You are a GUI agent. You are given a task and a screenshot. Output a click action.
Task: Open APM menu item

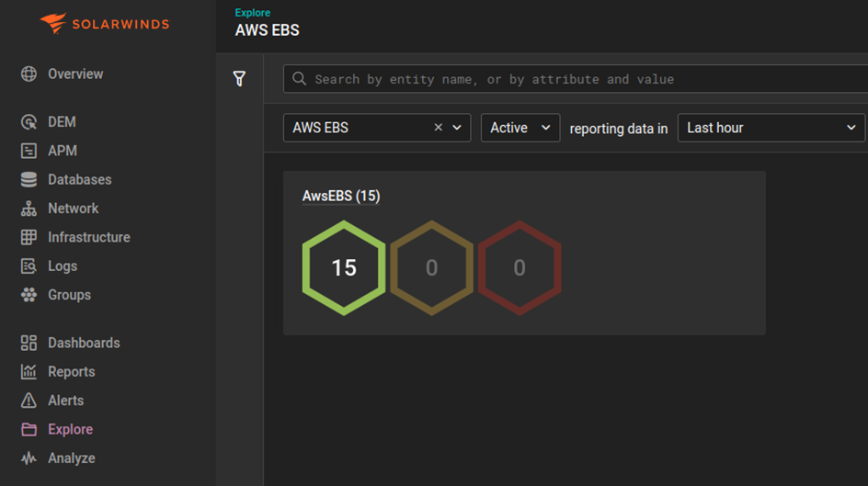coord(63,151)
